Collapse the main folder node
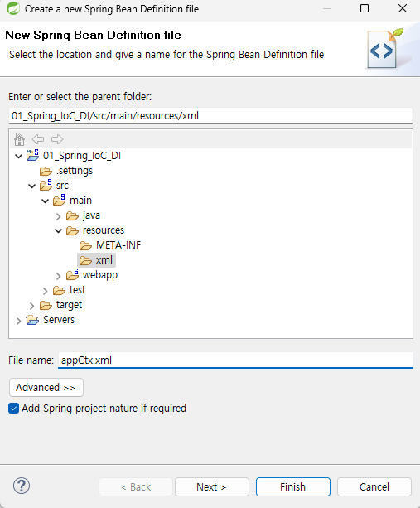420x508 pixels. [45, 201]
